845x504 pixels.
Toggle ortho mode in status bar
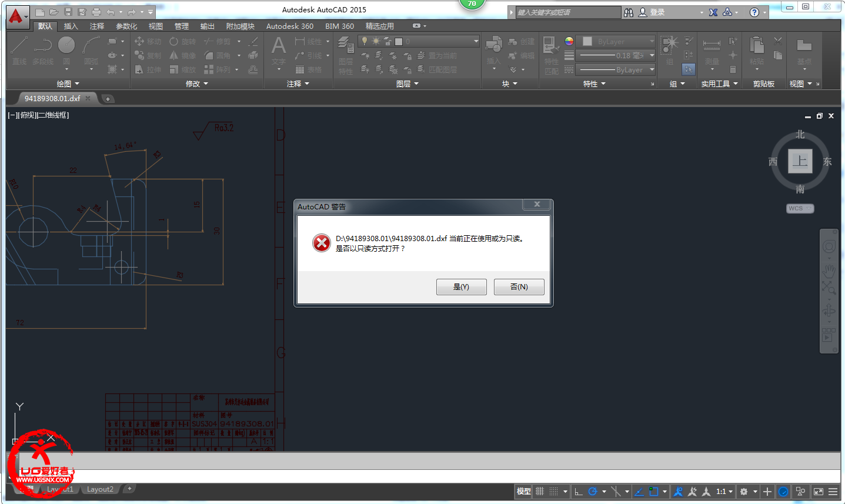[579, 491]
